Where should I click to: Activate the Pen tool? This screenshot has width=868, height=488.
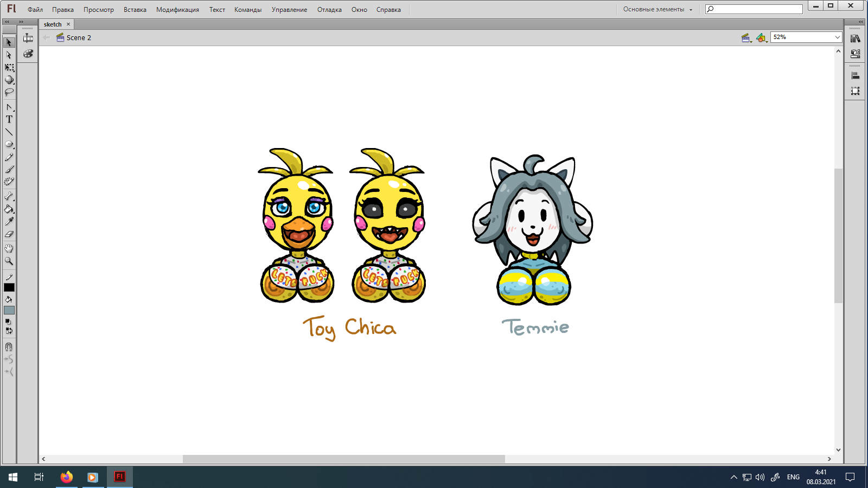tap(9, 107)
